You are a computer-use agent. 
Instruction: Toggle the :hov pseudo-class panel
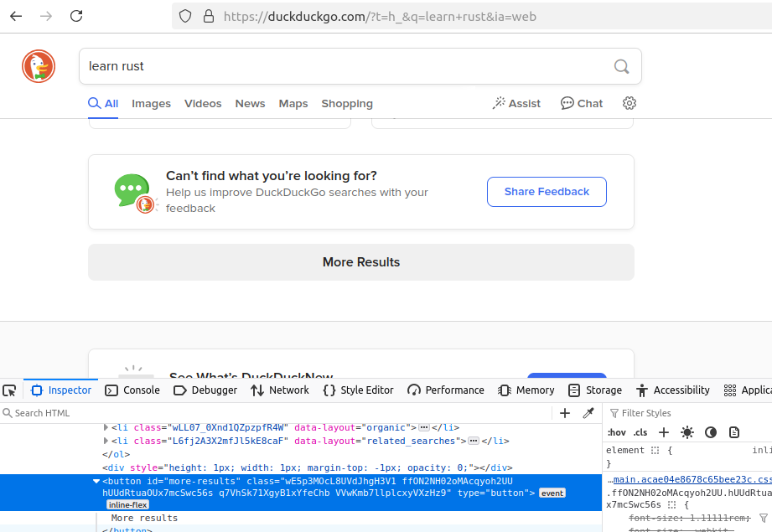tap(616, 432)
